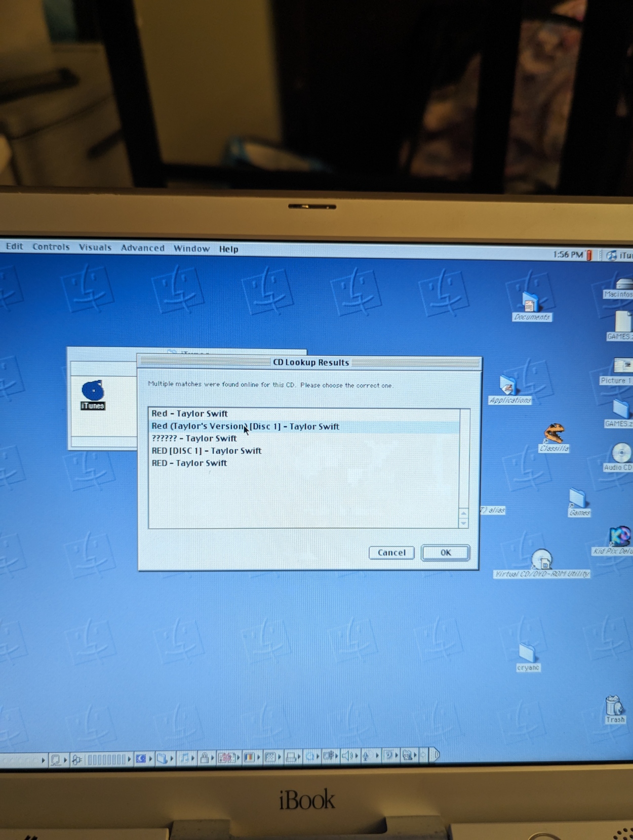Expand the arrow beside the battery level bar

[130, 759]
